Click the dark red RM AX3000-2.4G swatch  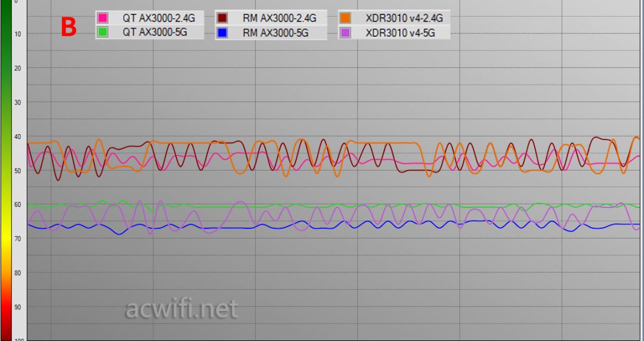tap(222, 18)
